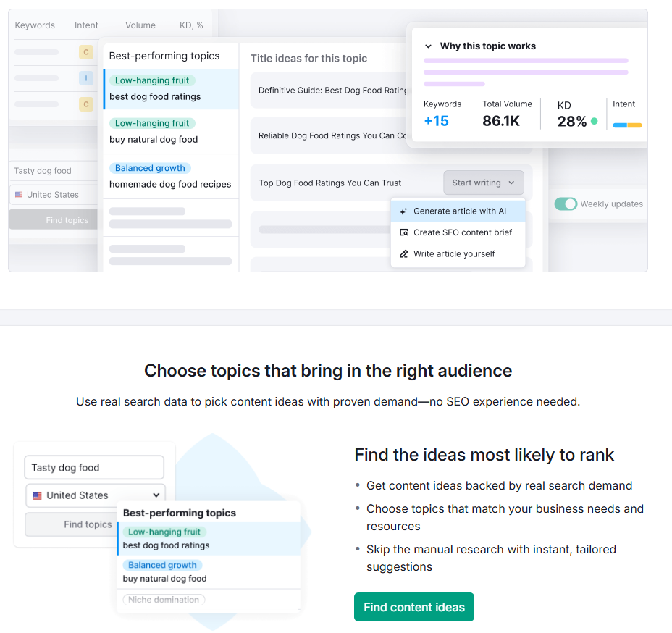The height and width of the screenshot is (633, 672).
Task: Toggle the Weekly updates switch
Action: coord(566,204)
